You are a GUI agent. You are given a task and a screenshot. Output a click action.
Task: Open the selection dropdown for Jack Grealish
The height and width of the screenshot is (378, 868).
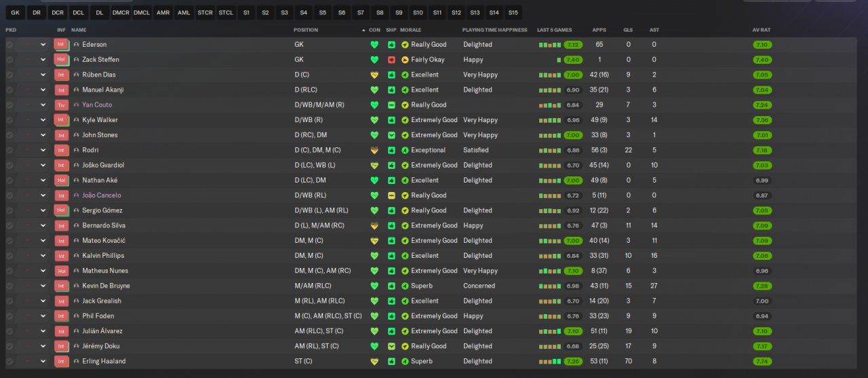(43, 301)
